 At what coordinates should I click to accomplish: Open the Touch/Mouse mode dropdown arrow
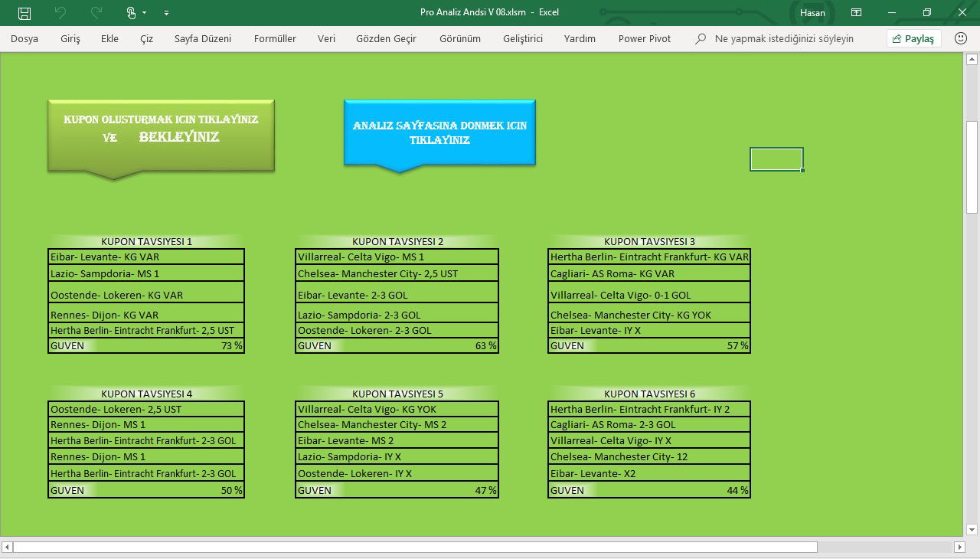(144, 13)
